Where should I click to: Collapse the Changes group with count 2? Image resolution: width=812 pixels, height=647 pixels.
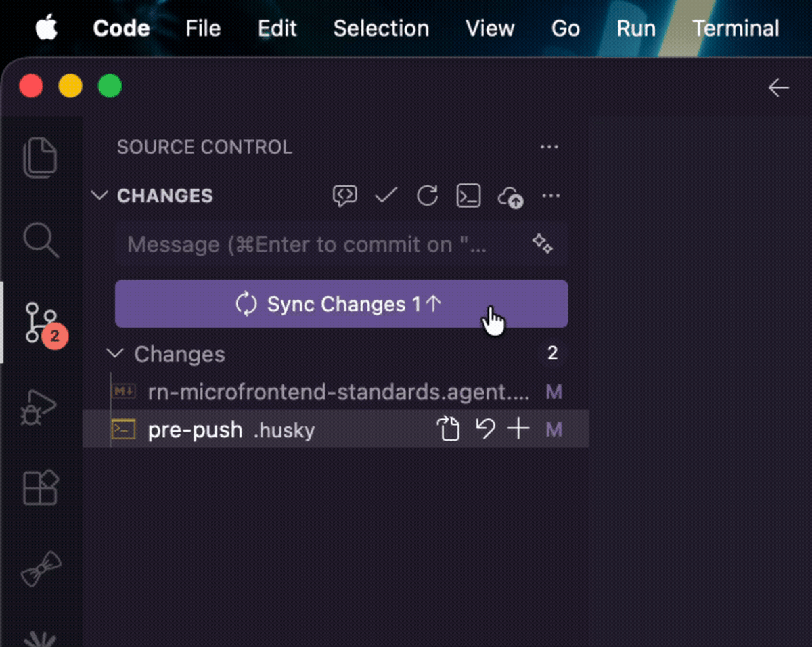click(x=116, y=353)
